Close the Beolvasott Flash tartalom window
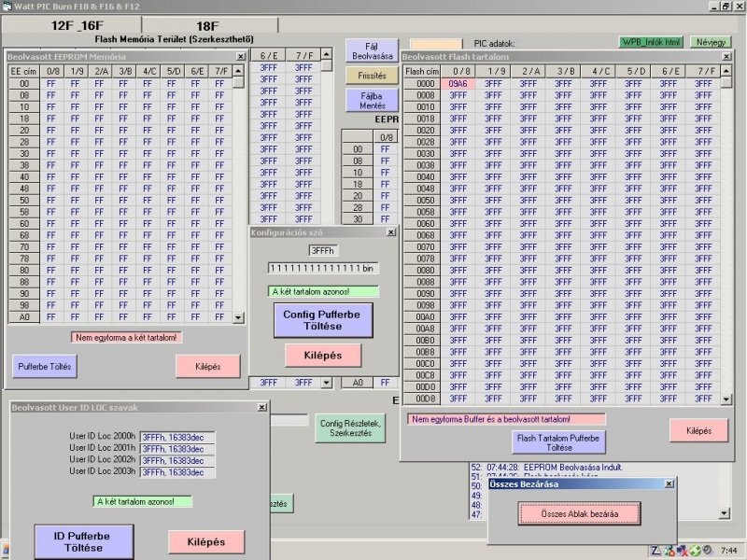Viewport: 747px width, 560px height. click(726, 56)
